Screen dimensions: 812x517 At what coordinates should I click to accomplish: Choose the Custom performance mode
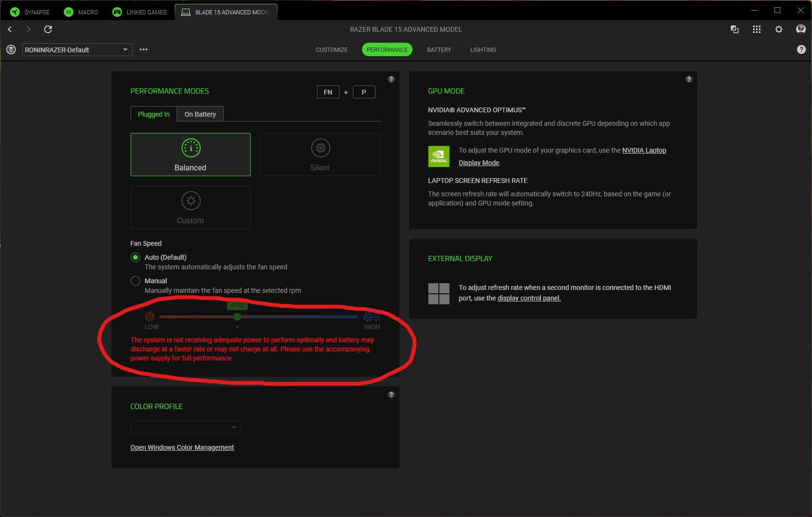click(191, 207)
